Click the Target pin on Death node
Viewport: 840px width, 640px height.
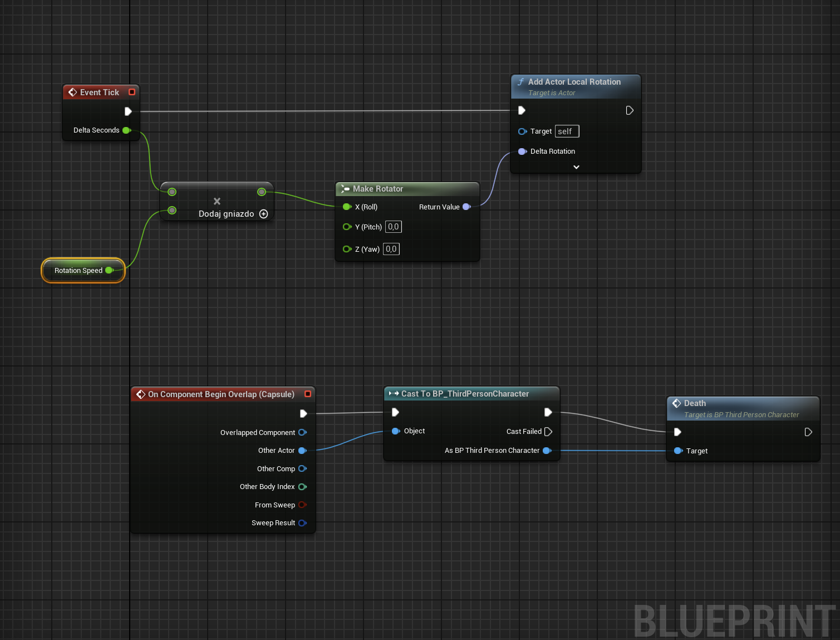[678, 451]
